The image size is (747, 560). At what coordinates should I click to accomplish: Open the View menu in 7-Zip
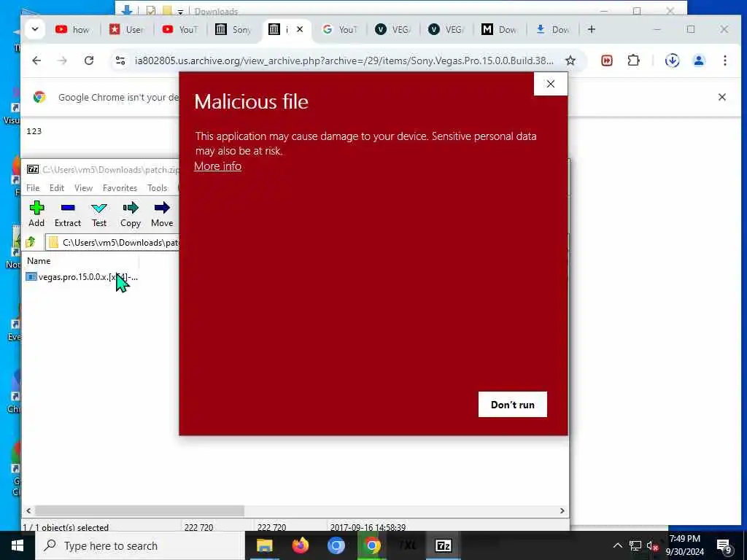(x=83, y=187)
